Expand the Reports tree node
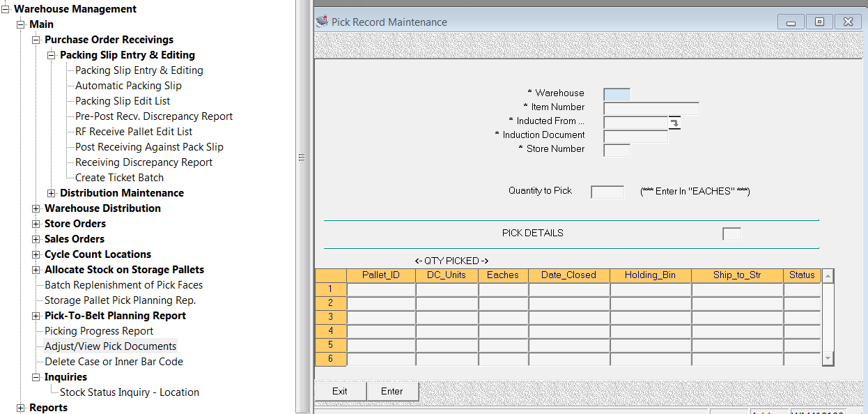868x414 pixels. 21,408
